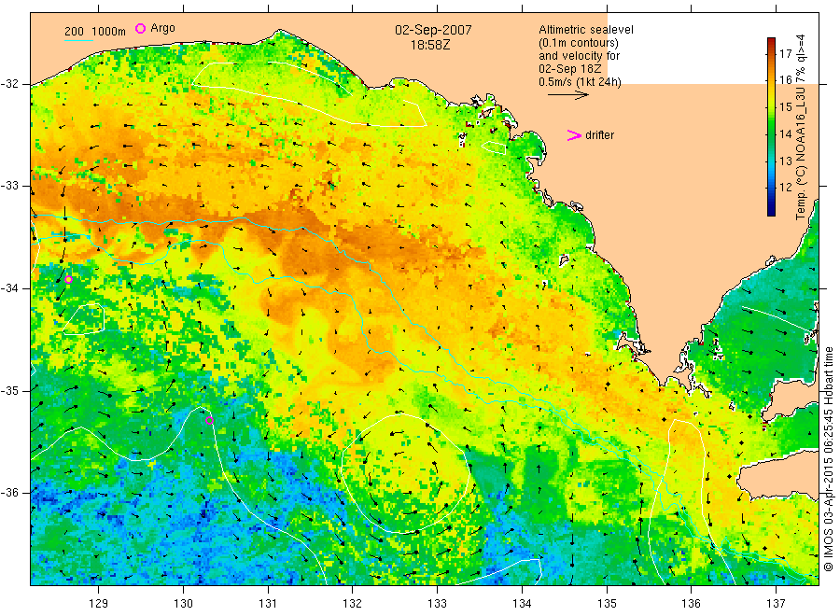840x616 pixels.
Task: Click the Argo float marker near longitude 130
Action: 209,421
